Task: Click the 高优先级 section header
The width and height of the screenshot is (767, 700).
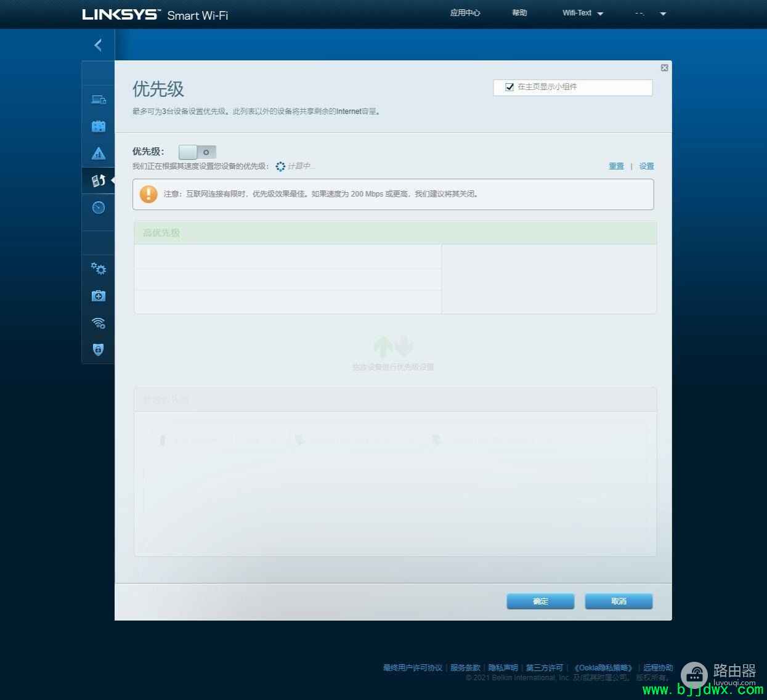Action: tap(395, 233)
